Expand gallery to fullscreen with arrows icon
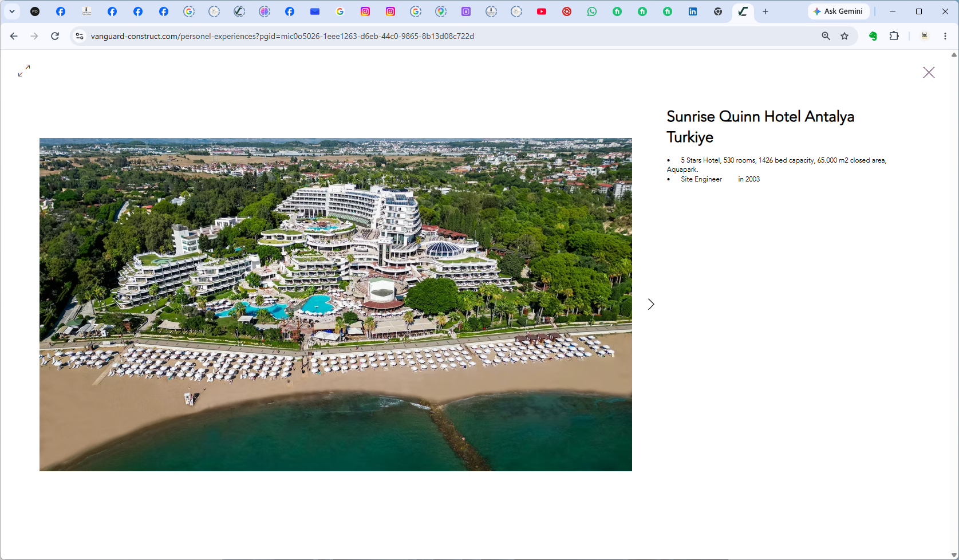 click(x=24, y=71)
